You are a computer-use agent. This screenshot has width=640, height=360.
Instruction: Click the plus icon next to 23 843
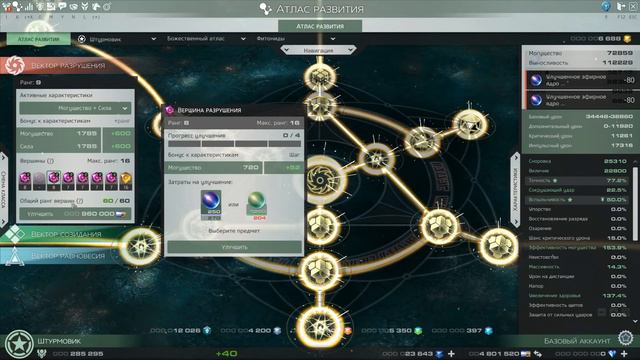[x=451, y=353]
